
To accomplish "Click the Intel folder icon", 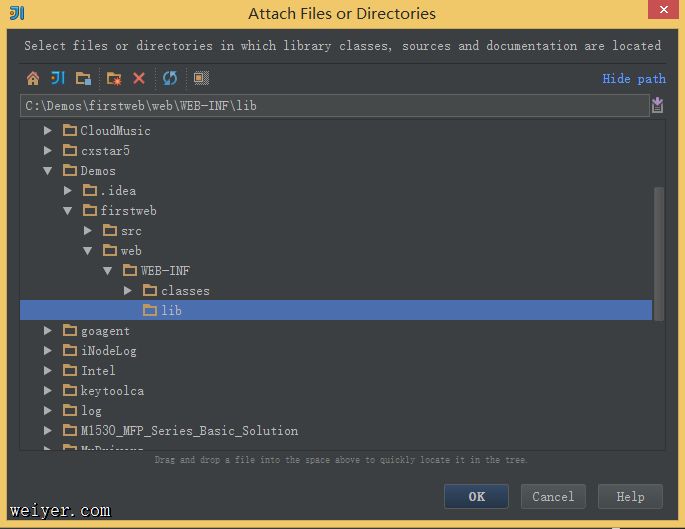I will coord(69,370).
